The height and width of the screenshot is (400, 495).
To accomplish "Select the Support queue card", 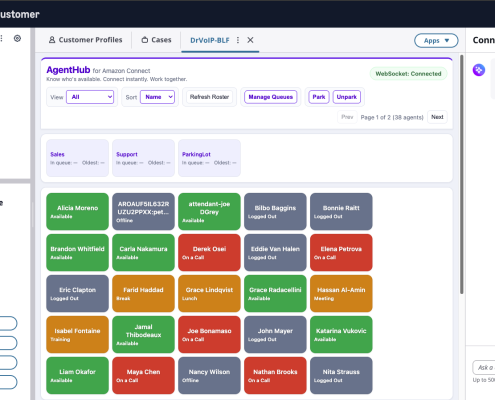I will click(x=143, y=158).
